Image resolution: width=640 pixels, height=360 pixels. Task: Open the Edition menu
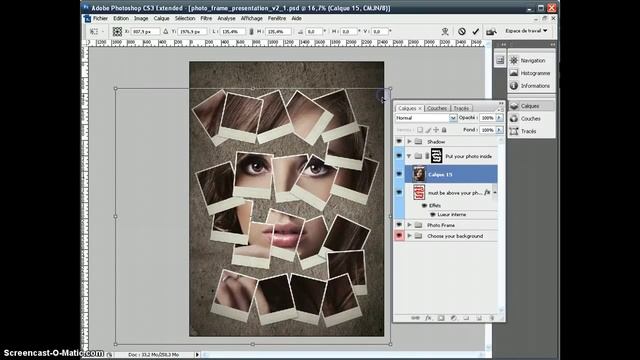pos(121,18)
